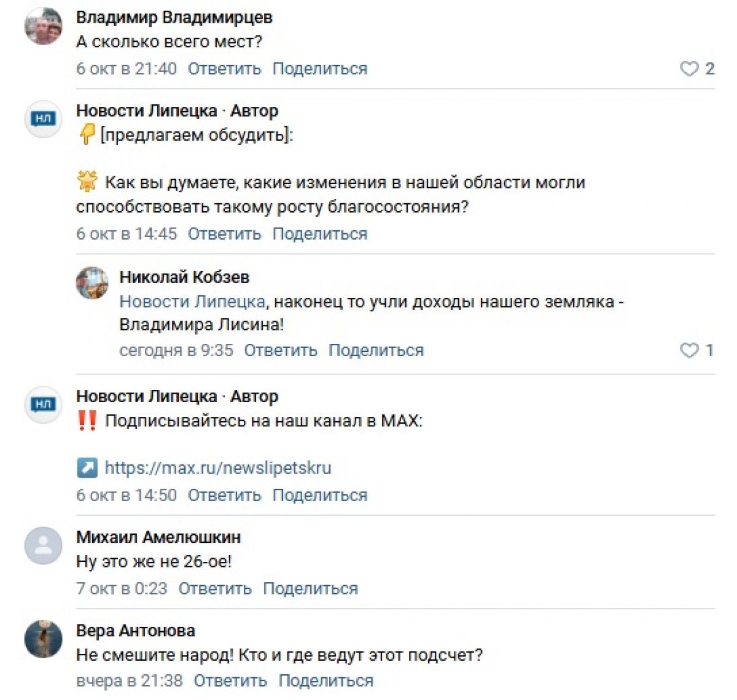The image size is (737, 700).
Task: Share Владимир Владимирцев's comment
Action: click(x=319, y=69)
